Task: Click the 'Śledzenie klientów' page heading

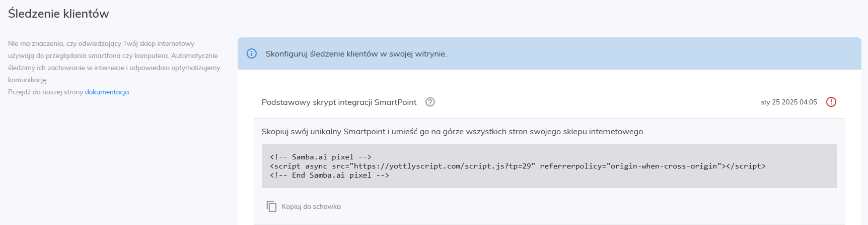Action: [58, 14]
